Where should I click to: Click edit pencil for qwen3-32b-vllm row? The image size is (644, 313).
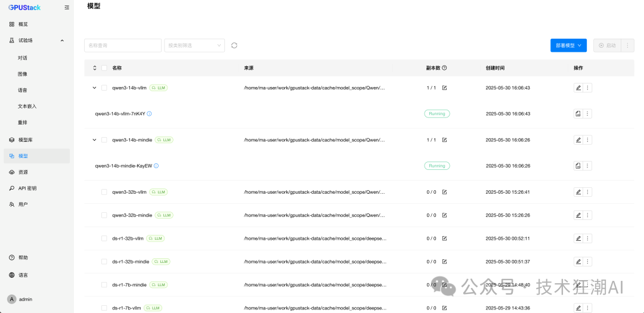578,192
